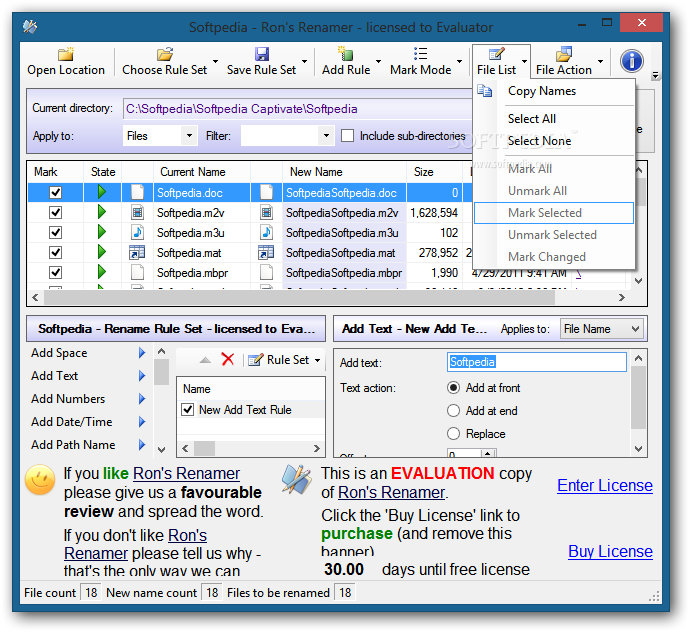Click the File List icon
Image resolution: width=690 pixels, height=632 pixels.
(496, 54)
